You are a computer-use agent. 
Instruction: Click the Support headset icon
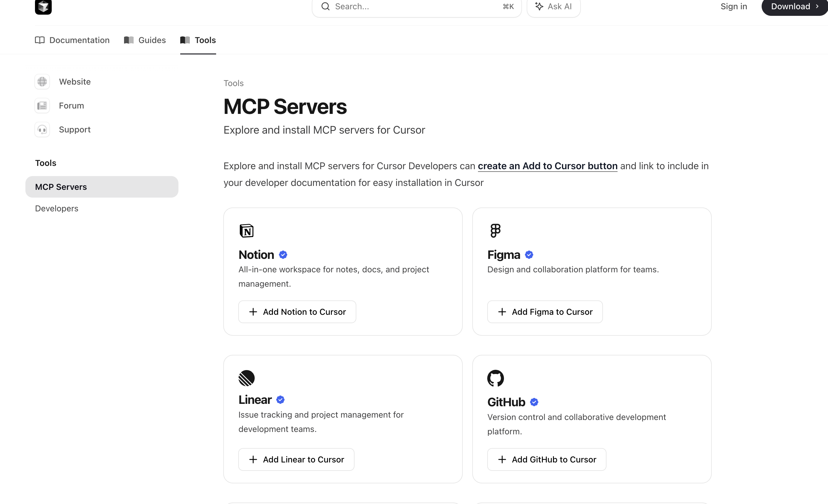pyautogui.click(x=42, y=130)
